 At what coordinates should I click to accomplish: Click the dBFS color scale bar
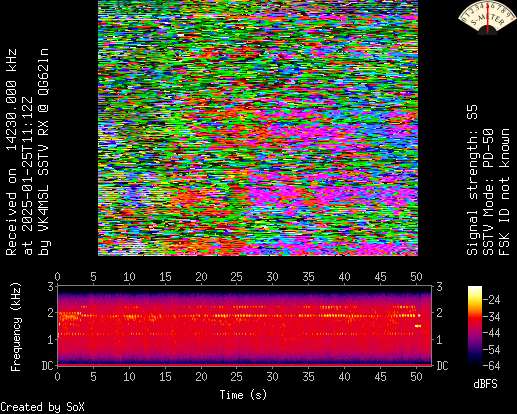coord(475,326)
